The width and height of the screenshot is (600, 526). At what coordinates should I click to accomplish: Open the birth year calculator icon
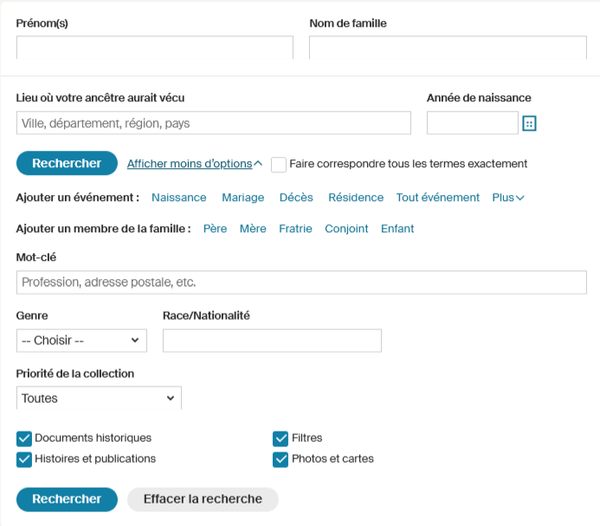click(x=530, y=123)
